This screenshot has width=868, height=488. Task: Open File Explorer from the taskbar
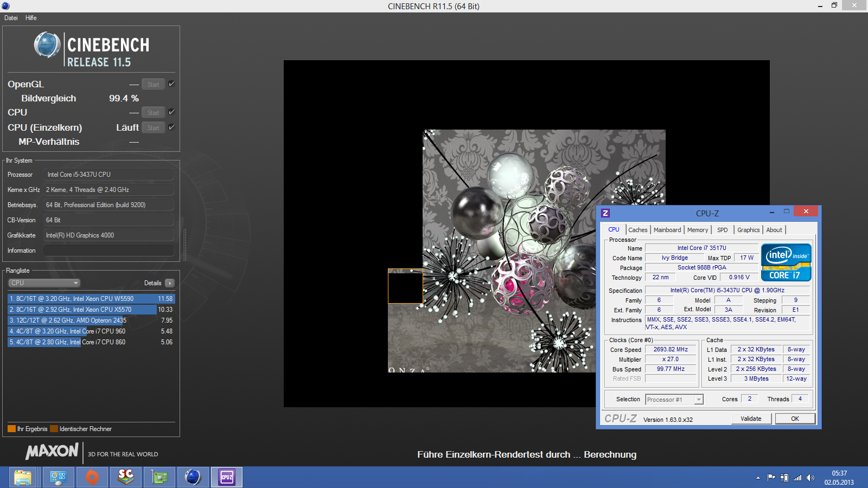[23, 477]
